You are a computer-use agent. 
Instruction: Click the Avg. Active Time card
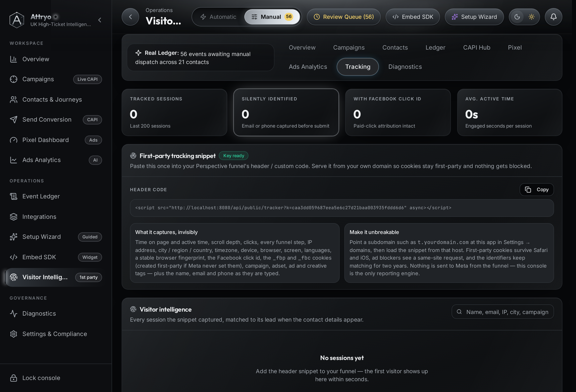point(510,112)
